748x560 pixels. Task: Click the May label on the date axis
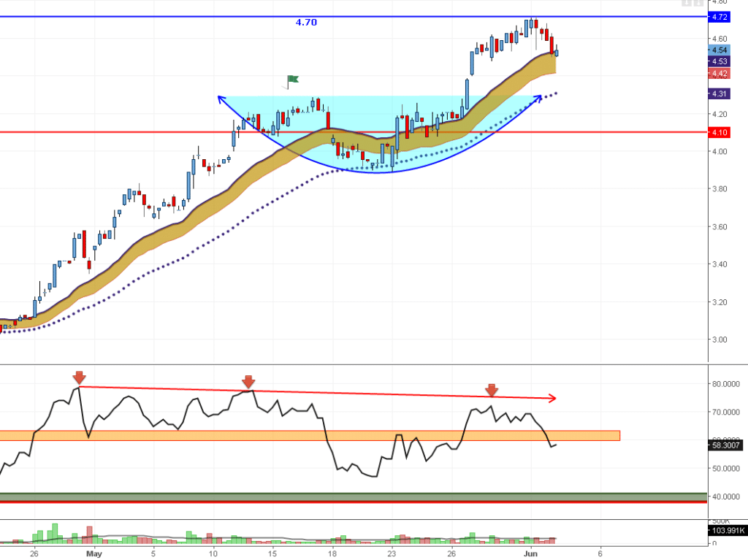[94, 554]
